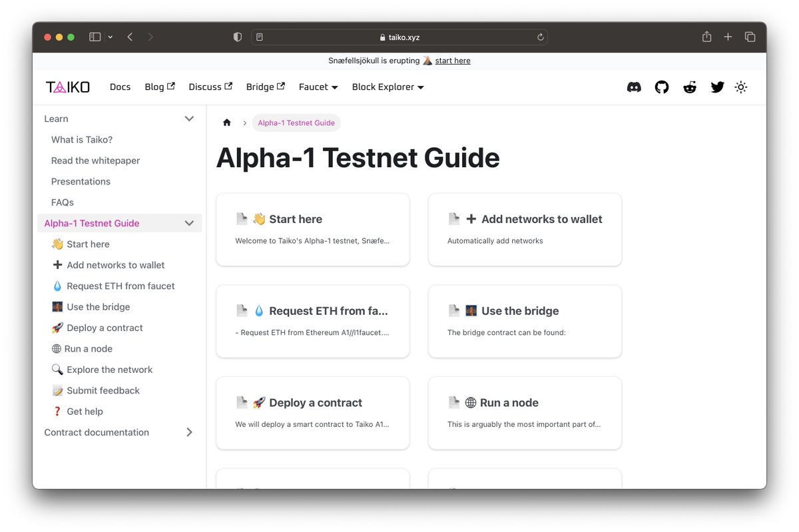Open Bridge in navigation bar
This screenshot has height=532, width=799.
coord(266,87)
